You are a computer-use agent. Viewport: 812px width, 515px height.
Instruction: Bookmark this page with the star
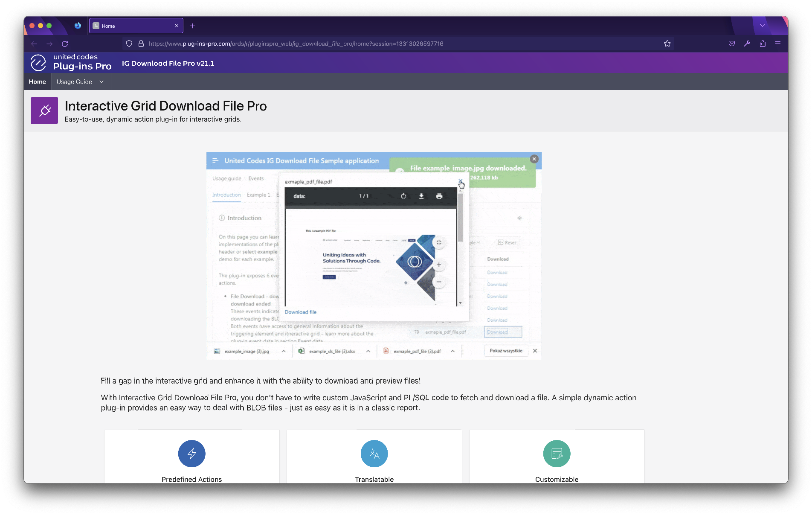667,44
